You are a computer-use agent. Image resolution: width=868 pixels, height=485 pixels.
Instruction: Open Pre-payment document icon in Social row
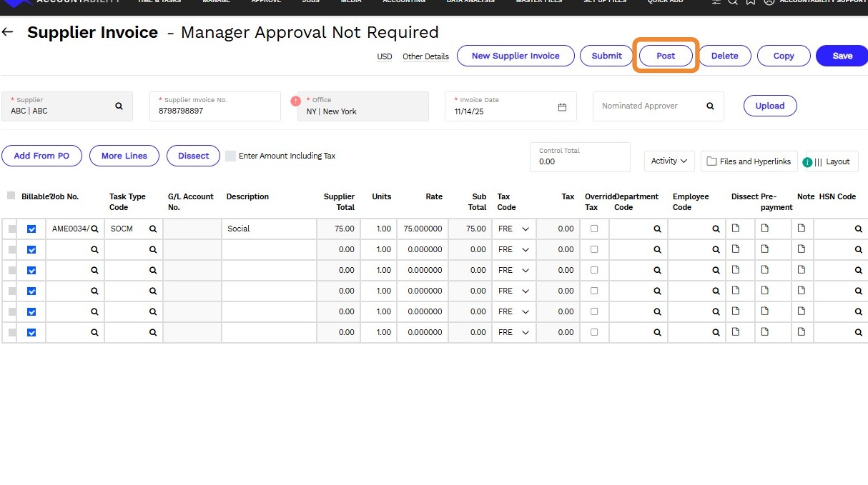pos(764,229)
